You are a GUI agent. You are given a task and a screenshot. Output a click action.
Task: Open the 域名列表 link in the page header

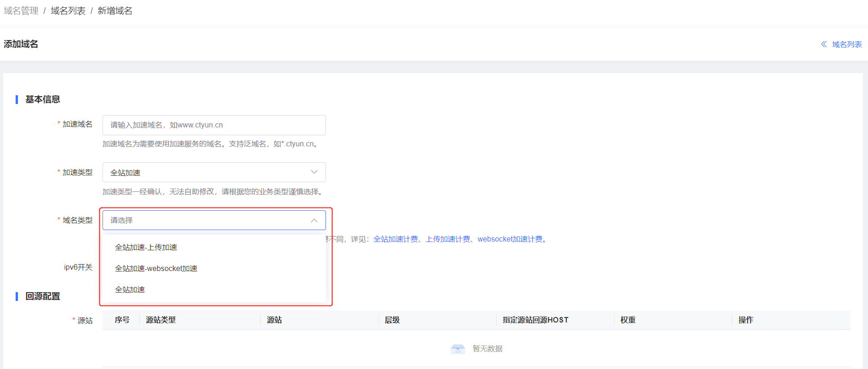pos(847,44)
